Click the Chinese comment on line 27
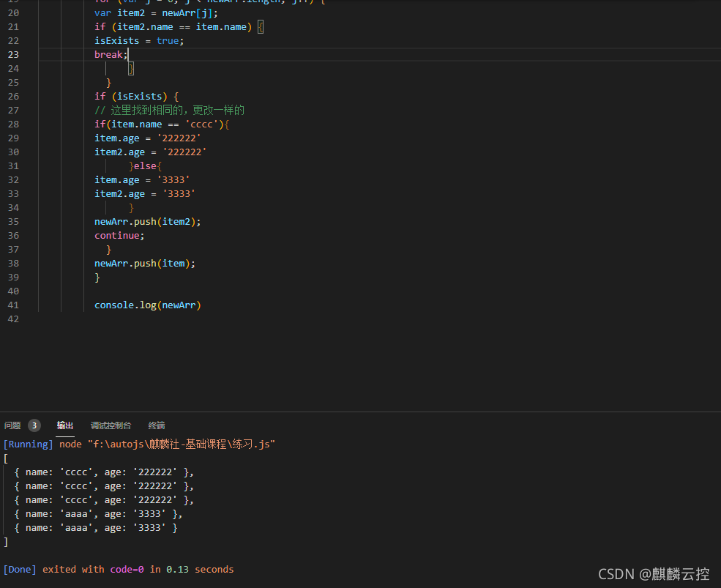The height and width of the screenshot is (588, 721). pos(169,110)
